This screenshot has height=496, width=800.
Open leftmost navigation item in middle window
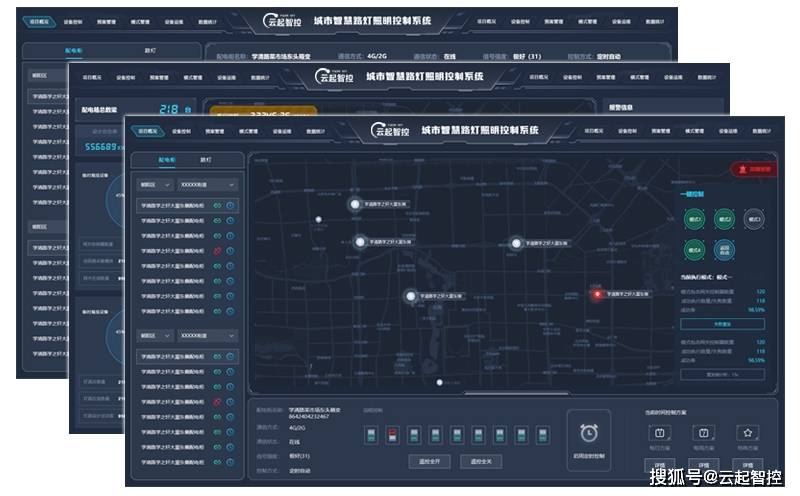[x=92, y=78]
